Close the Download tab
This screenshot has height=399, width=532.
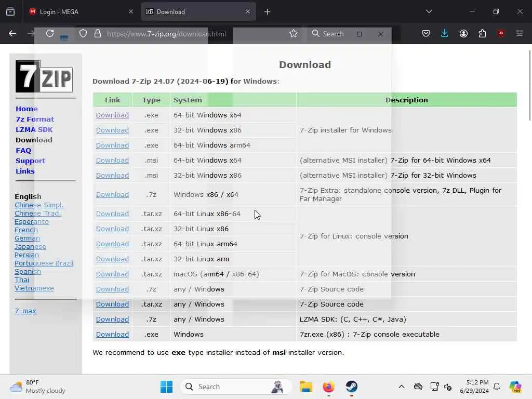pyautogui.click(x=248, y=12)
